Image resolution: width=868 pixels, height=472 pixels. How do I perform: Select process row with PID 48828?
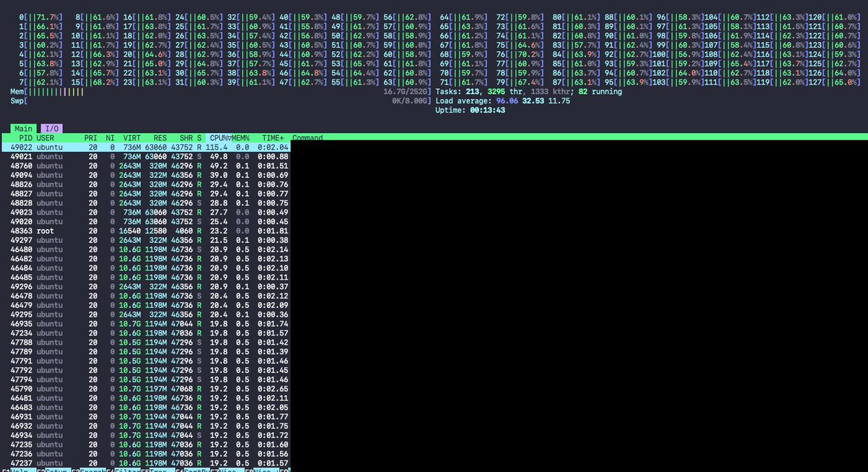coord(145,203)
